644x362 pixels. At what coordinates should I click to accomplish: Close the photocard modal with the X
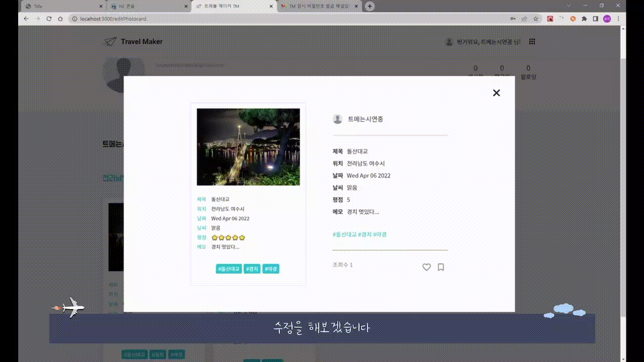[x=496, y=93]
